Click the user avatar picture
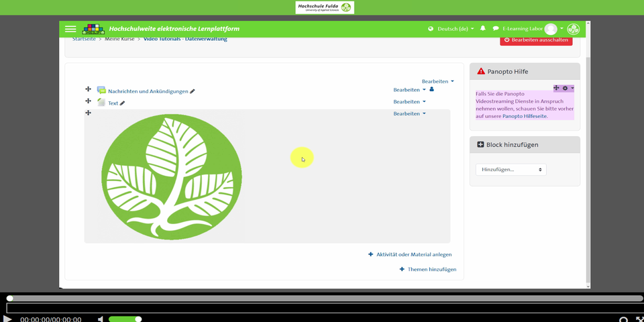Viewport: 644px width, 322px height. (551, 29)
